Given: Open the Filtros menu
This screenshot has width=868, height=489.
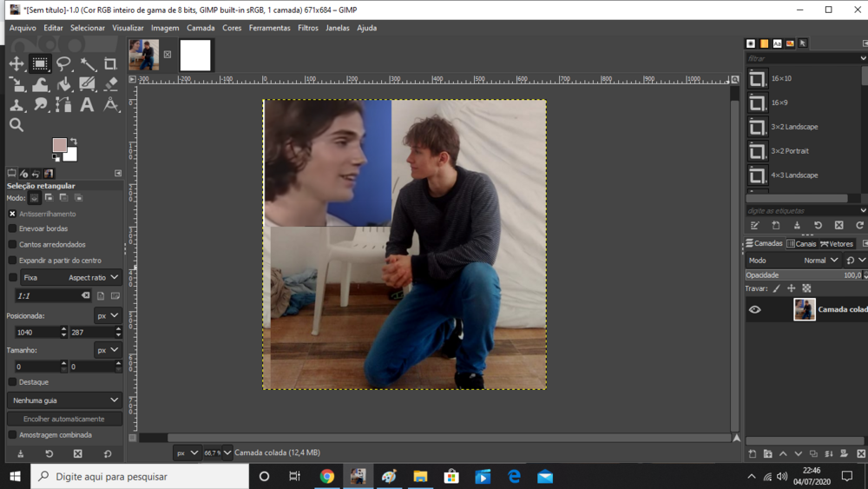Looking at the screenshot, I should pos(307,28).
